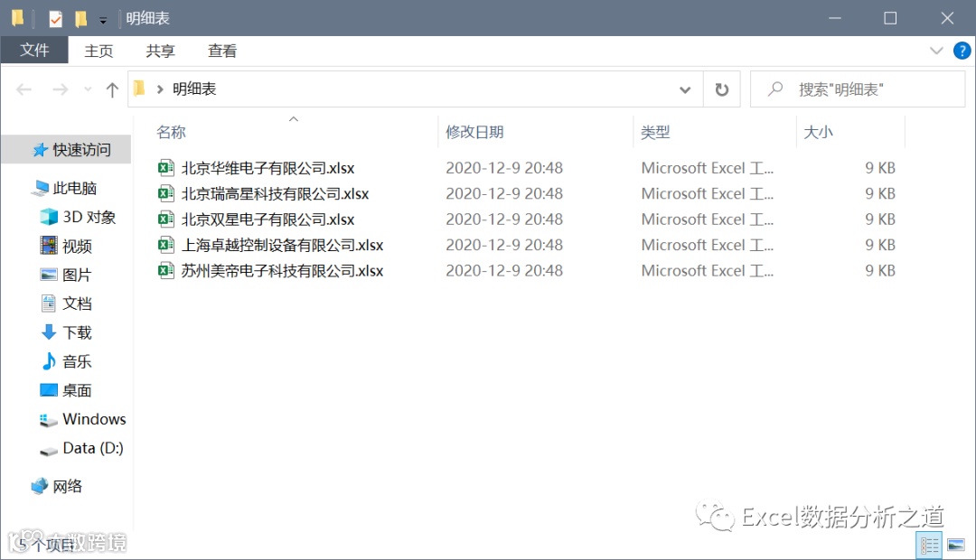Open 音乐 folder in sidebar

[x=77, y=361]
